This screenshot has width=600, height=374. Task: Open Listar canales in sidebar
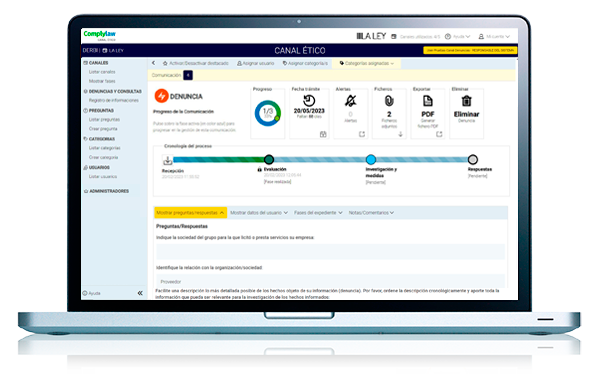(102, 72)
